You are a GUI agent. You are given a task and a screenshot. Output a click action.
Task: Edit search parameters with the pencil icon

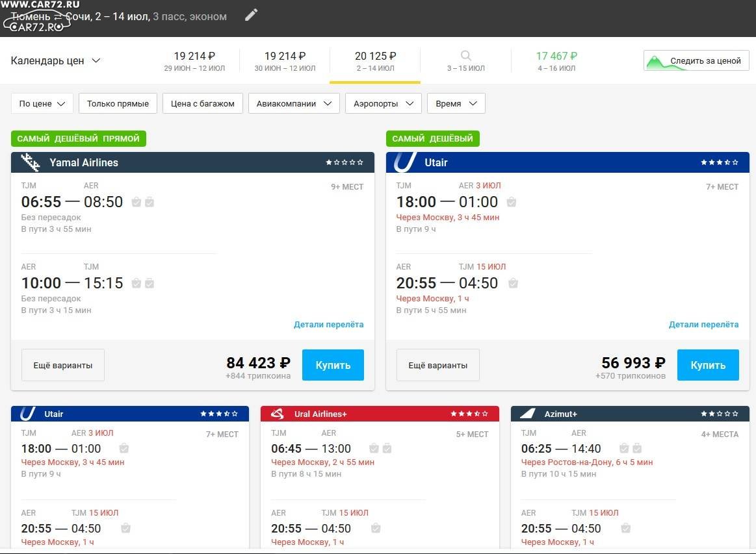pyautogui.click(x=251, y=15)
